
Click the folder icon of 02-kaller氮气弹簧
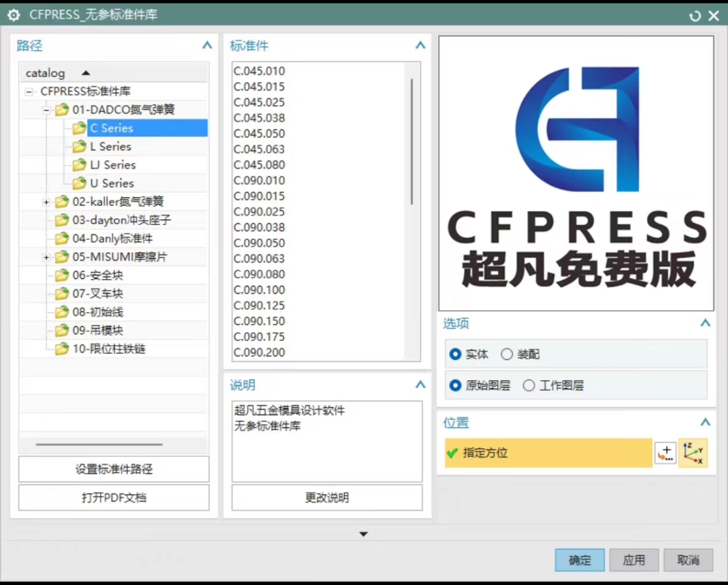click(62, 202)
